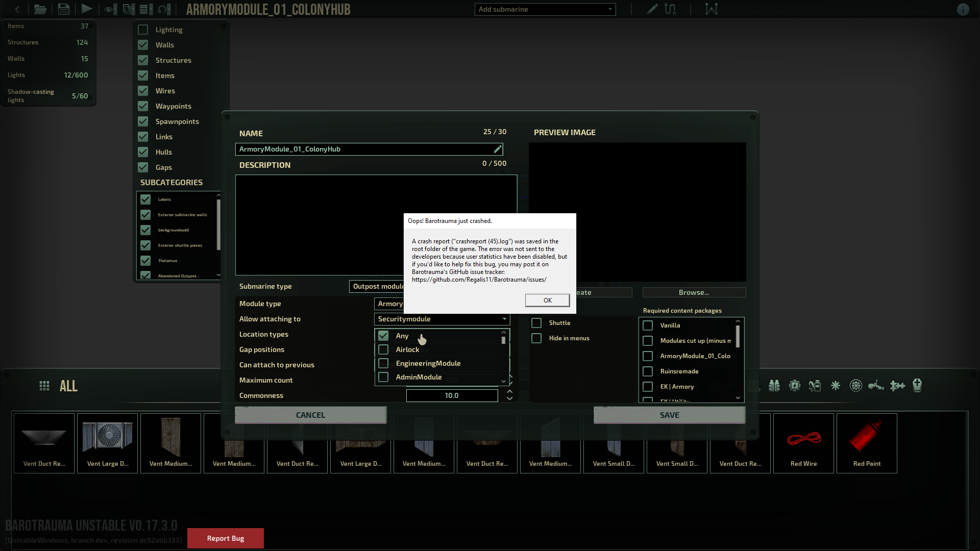Increase the Commonness value stepper
Image resolution: width=980 pixels, height=551 pixels.
click(x=509, y=392)
